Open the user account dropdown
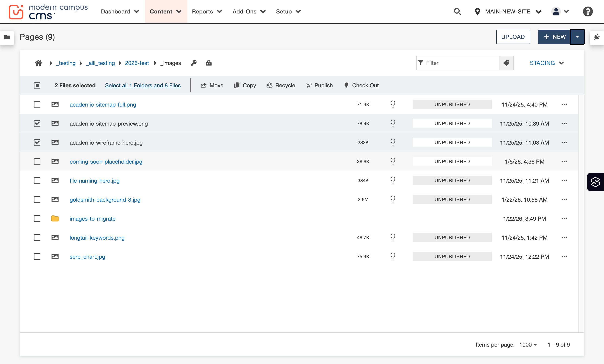 pos(560,11)
